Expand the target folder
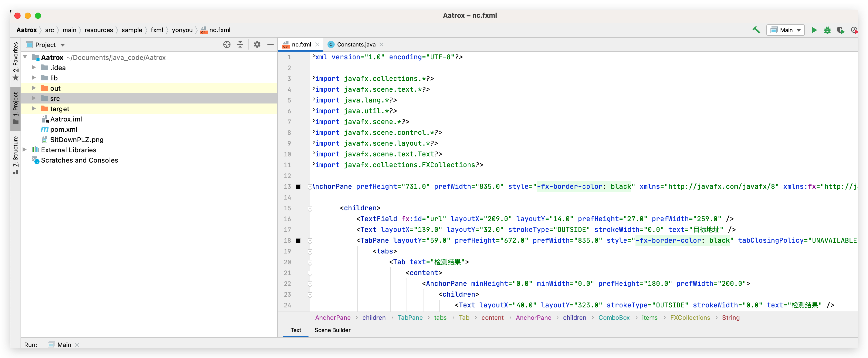Screen dimensions: 868x358 [34, 109]
